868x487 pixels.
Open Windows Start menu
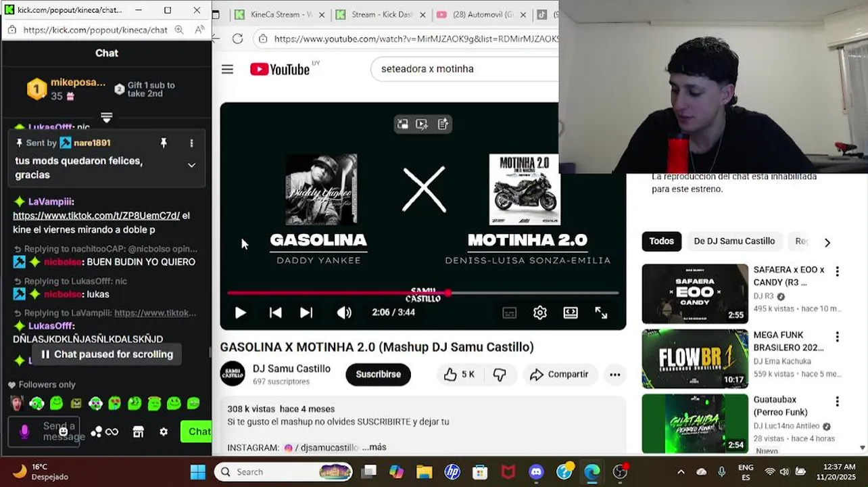pyautogui.click(x=198, y=471)
